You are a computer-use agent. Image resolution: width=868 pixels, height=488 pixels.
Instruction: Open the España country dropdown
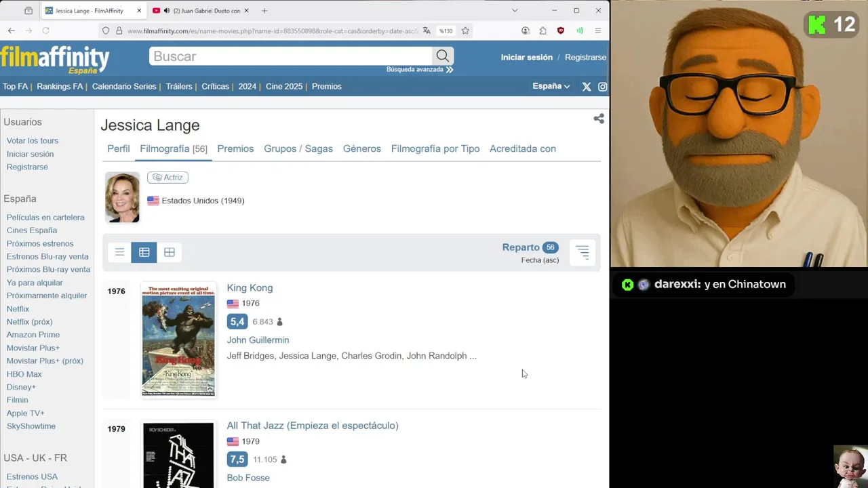[x=551, y=86]
